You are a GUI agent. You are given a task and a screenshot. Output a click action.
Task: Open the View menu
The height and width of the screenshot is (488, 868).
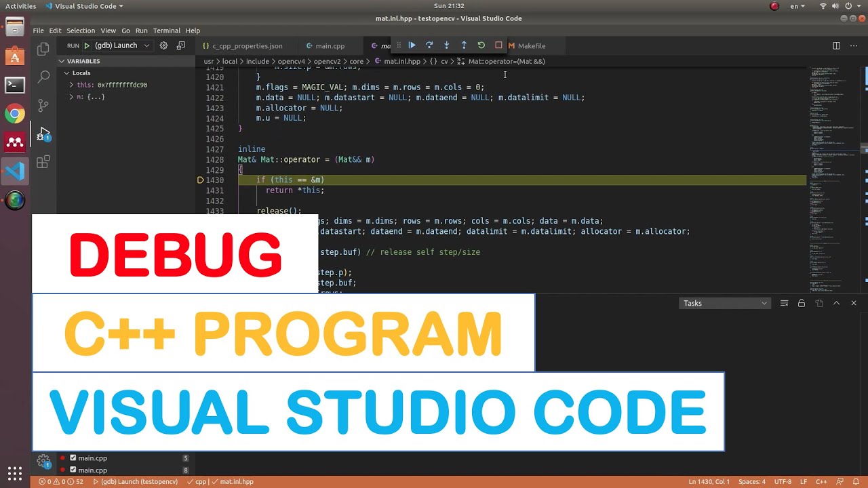coord(108,30)
